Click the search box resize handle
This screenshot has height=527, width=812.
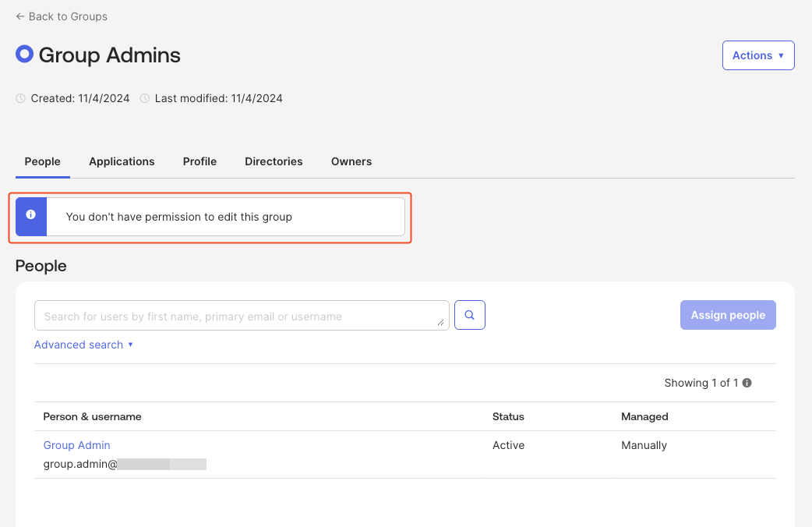pos(441,322)
